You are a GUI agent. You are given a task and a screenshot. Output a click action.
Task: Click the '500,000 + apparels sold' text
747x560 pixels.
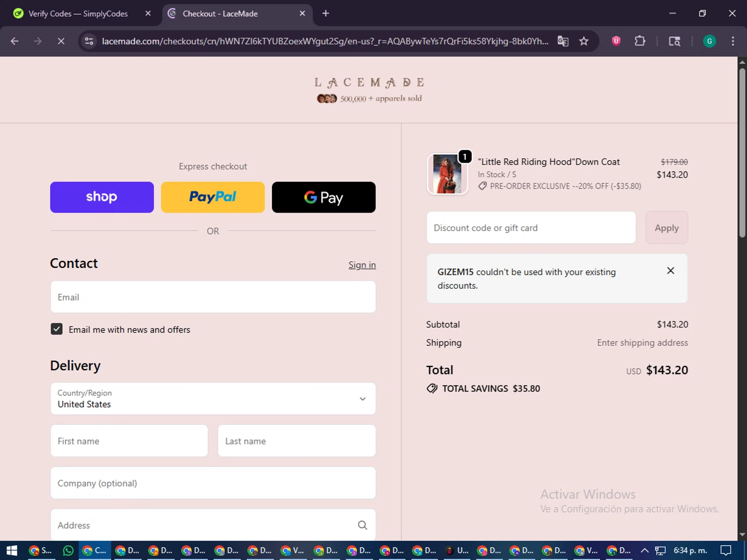pyautogui.click(x=381, y=99)
